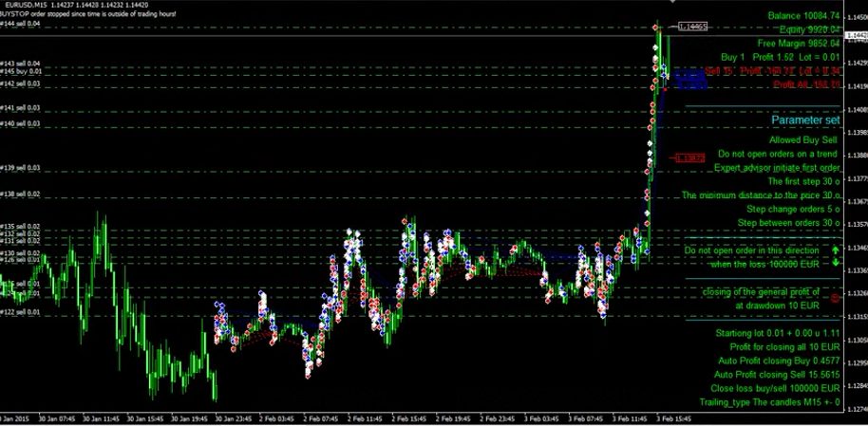The width and height of the screenshot is (868, 426).
Task: Click the Parameter set heading
Action: tap(805, 120)
